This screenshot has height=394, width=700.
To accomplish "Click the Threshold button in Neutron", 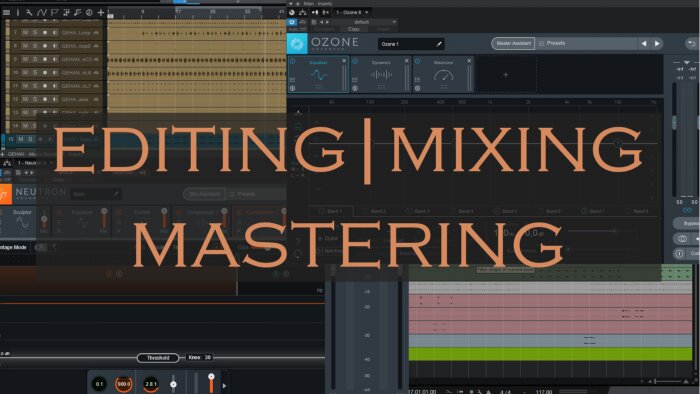I will pyautogui.click(x=158, y=358).
